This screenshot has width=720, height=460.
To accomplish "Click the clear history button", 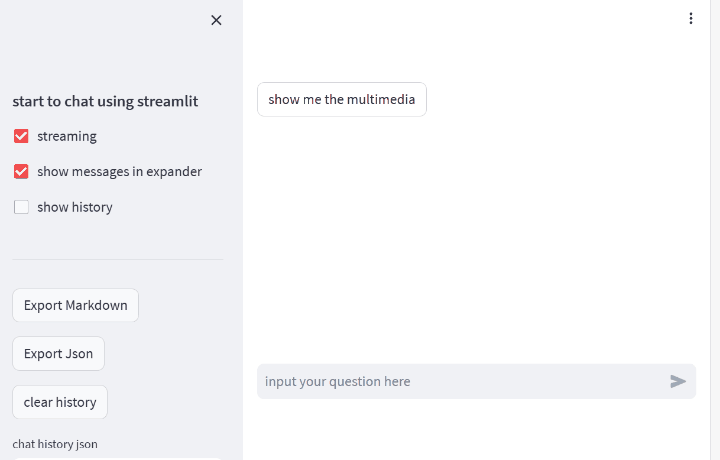I will pyautogui.click(x=60, y=402).
